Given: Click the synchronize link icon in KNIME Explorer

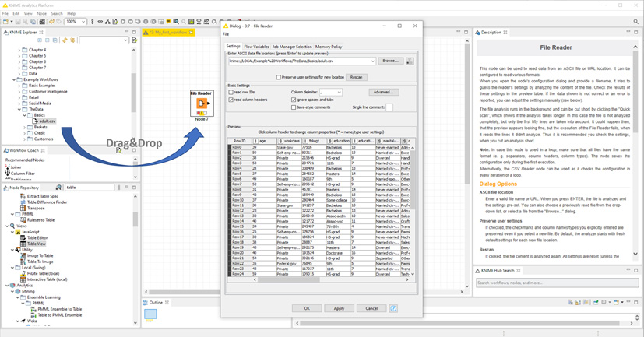Looking at the screenshot, I should click(x=72, y=40).
